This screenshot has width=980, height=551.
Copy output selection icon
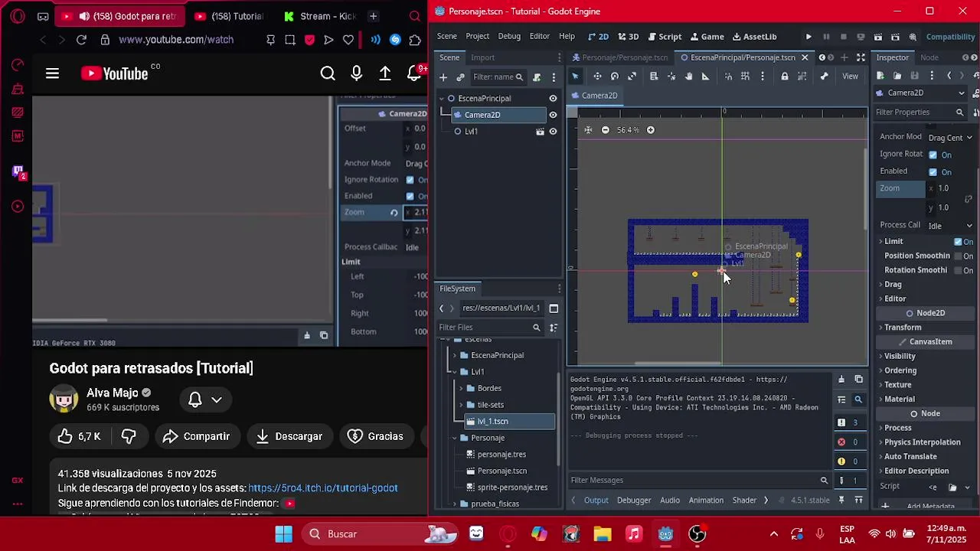point(858,380)
